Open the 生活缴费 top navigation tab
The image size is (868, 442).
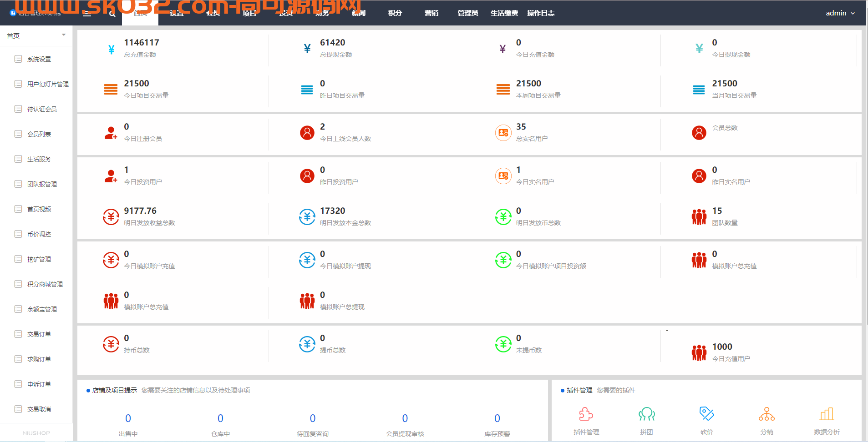pos(504,13)
